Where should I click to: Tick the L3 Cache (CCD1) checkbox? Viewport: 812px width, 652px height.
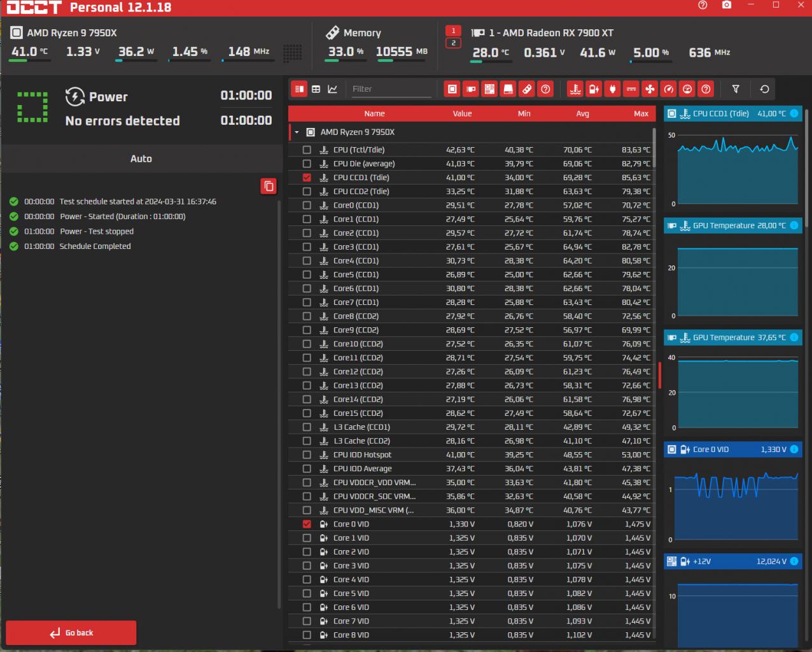click(x=307, y=427)
